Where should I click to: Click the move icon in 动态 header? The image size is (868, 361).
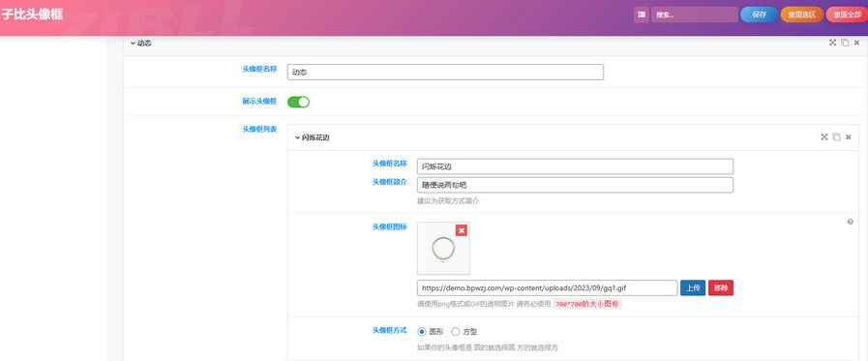(x=832, y=43)
